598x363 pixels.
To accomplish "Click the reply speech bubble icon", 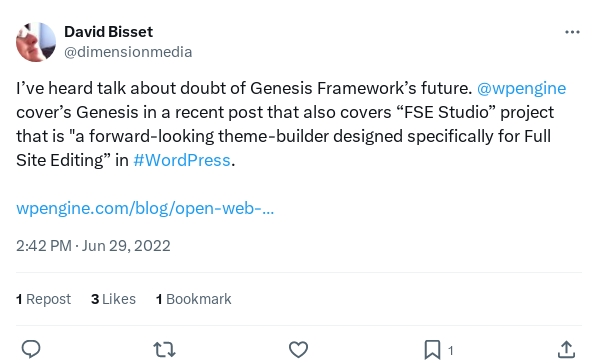I will point(31,349).
